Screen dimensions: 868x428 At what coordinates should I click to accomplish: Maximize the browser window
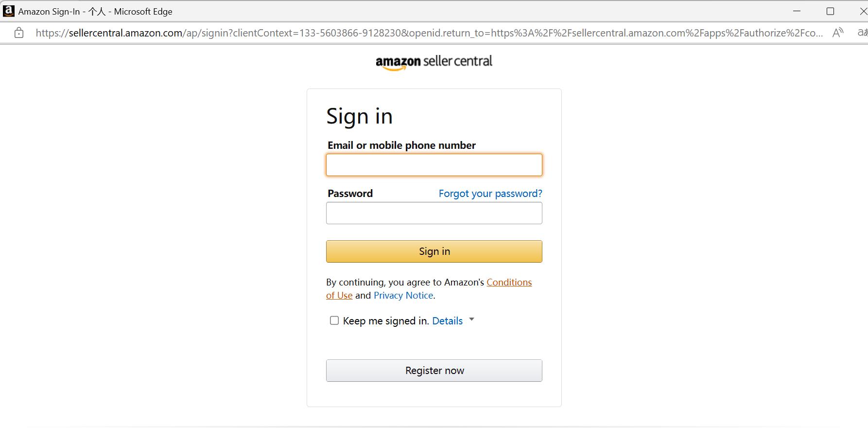pyautogui.click(x=830, y=11)
